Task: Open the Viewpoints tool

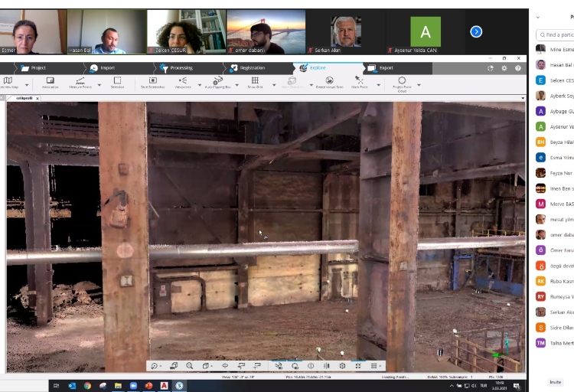Action: tap(183, 81)
